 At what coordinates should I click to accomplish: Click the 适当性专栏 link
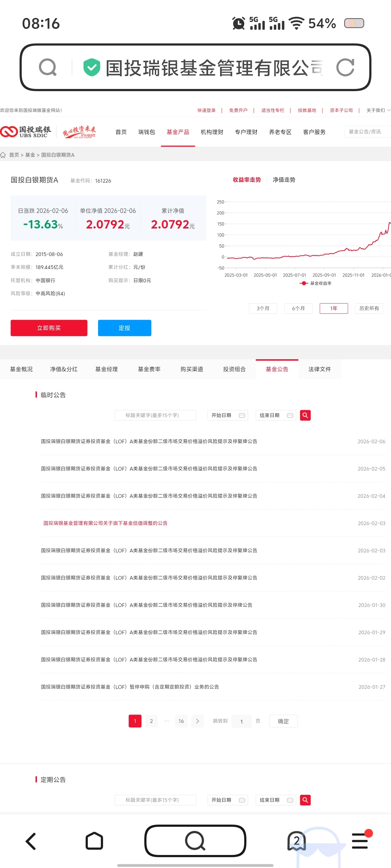(272, 110)
